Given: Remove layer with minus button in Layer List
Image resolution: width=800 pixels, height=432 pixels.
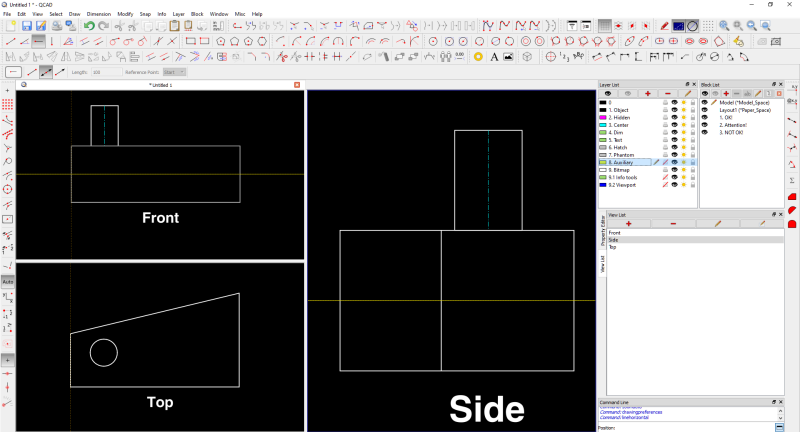Looking at the screenshot, I should (x=667, y=94).
